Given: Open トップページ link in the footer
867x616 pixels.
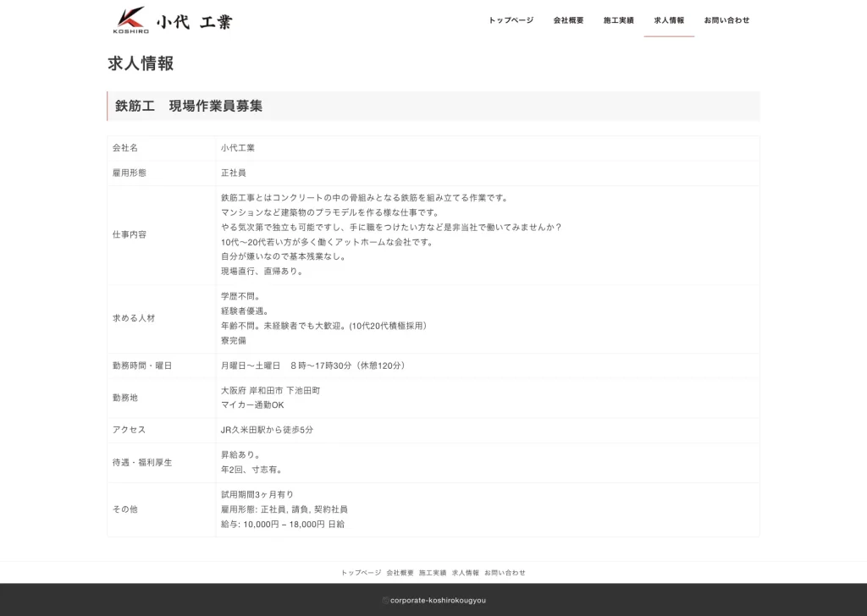Looking at the screenshot, I should click(361, 572).
